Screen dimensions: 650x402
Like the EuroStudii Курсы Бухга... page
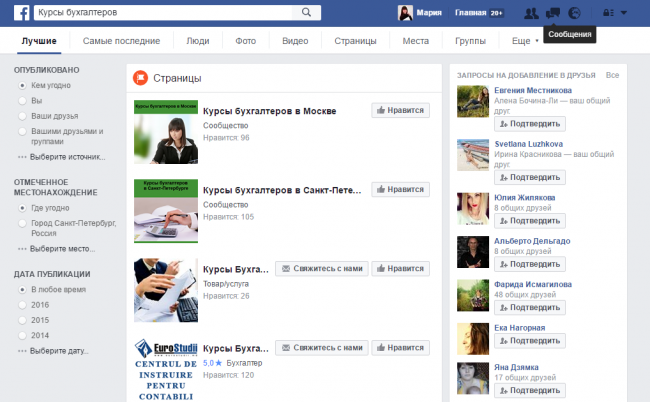pos(400,348)
